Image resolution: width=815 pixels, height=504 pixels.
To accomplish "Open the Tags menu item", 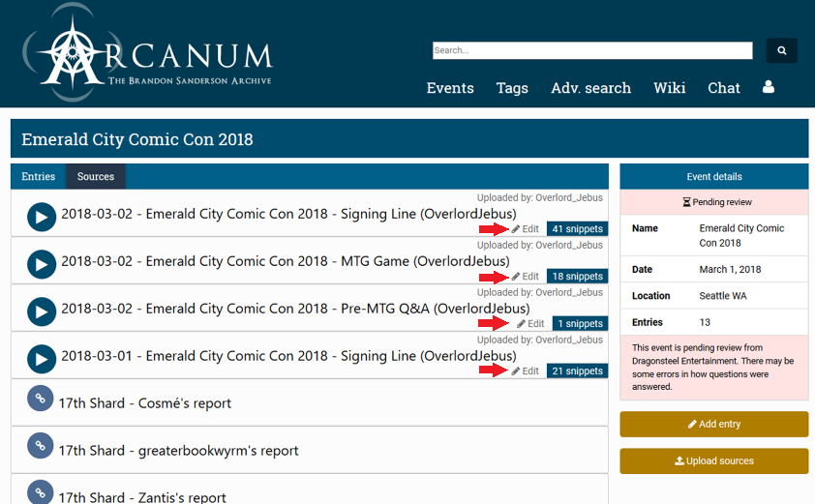I will click(512, 88).
